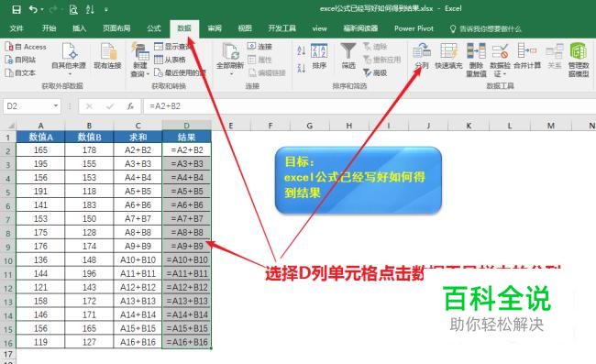Import data 自网站
This screenshot has width=596, height=364.
click(x=20, y=60)
